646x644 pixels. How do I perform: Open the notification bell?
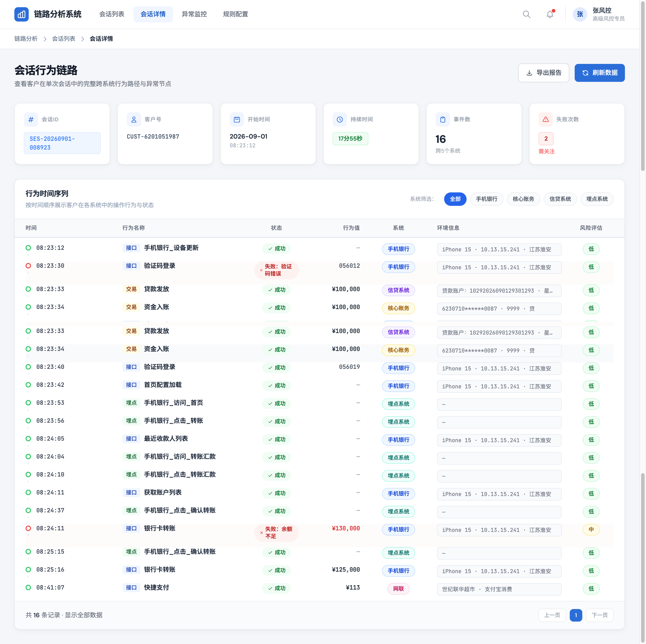point(550,14)
